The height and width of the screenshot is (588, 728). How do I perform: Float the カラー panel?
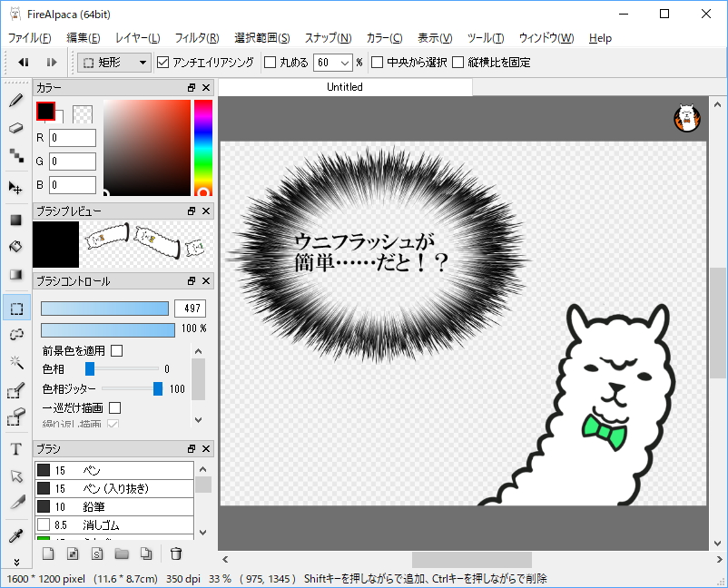[192, 88]
